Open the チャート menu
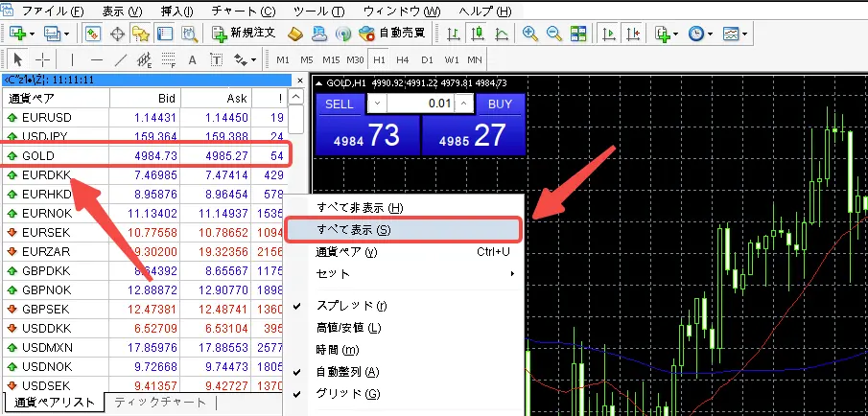The height and width of the screenshot is (416, 868). pos(245,12)
